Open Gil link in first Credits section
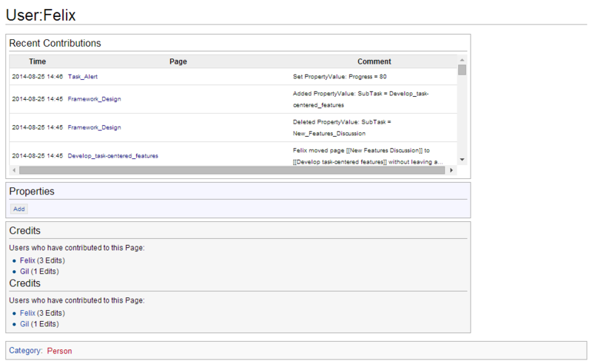The height and width of the screenshot is (364, 592). (x=24, y=272)
